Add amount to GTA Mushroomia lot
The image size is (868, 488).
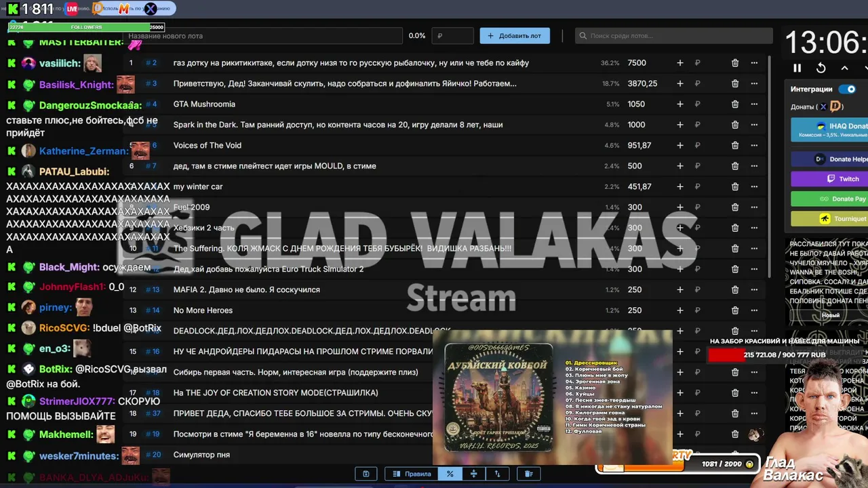click(x=680, y=104)
